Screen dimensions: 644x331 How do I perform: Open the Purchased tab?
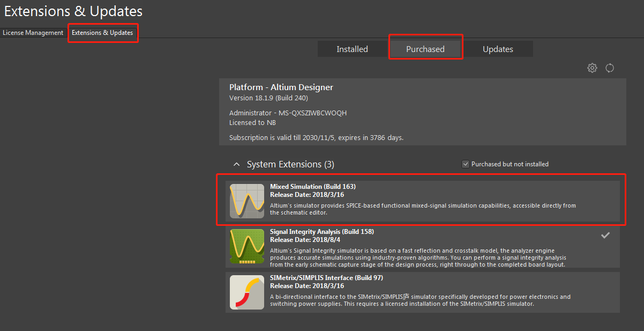click(425, 49)
